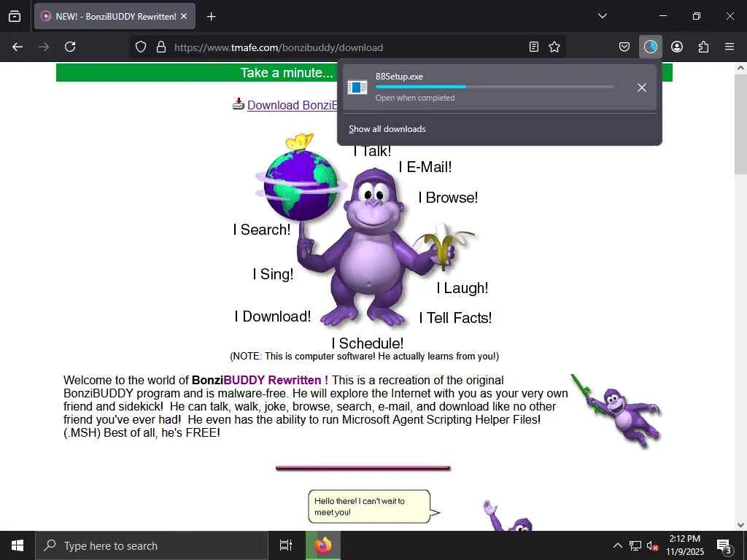Click scrollbar down arrow
The height and width of the screenshot is (560, 747).
(740, 525)
